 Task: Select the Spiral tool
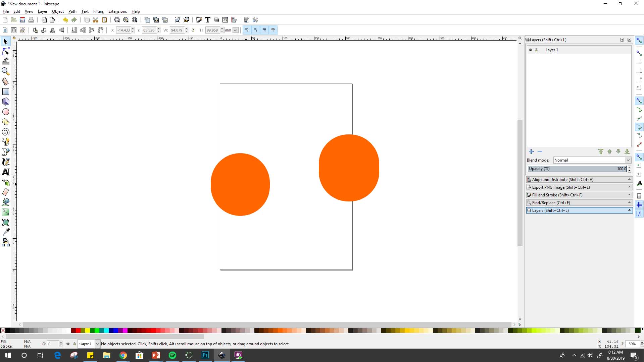[x=5, y=132]
